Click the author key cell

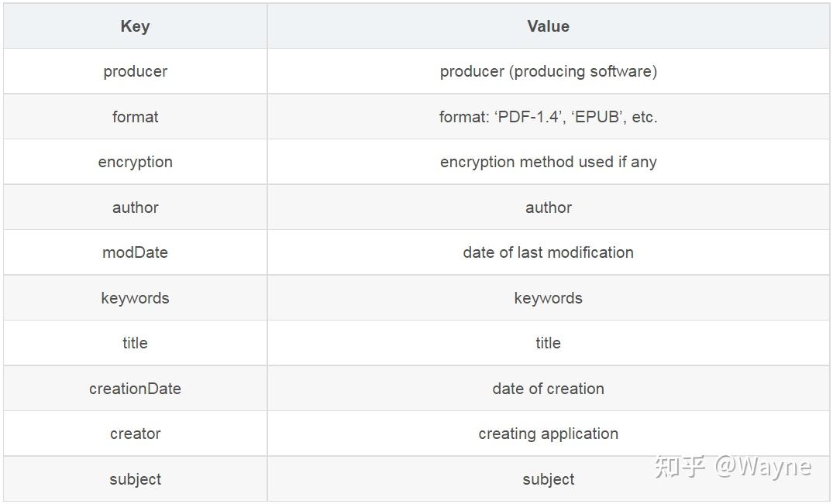point(135,207)
